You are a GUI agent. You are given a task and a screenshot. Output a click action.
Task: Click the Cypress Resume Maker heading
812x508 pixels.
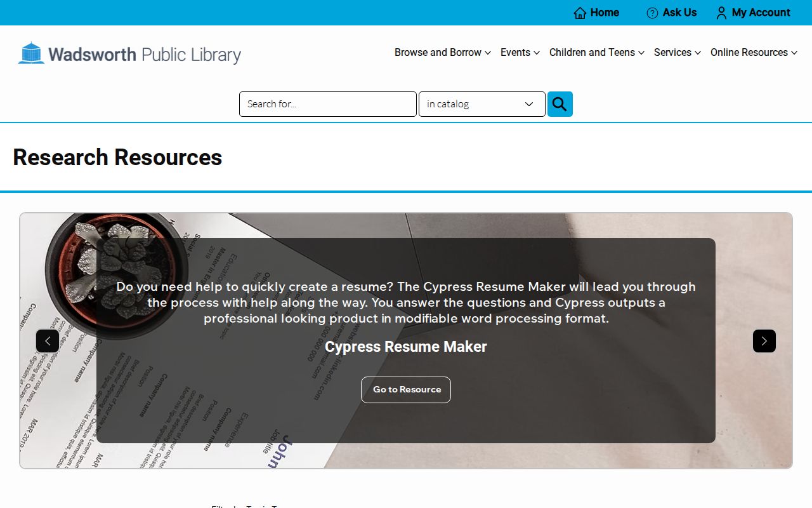(406, 347)
